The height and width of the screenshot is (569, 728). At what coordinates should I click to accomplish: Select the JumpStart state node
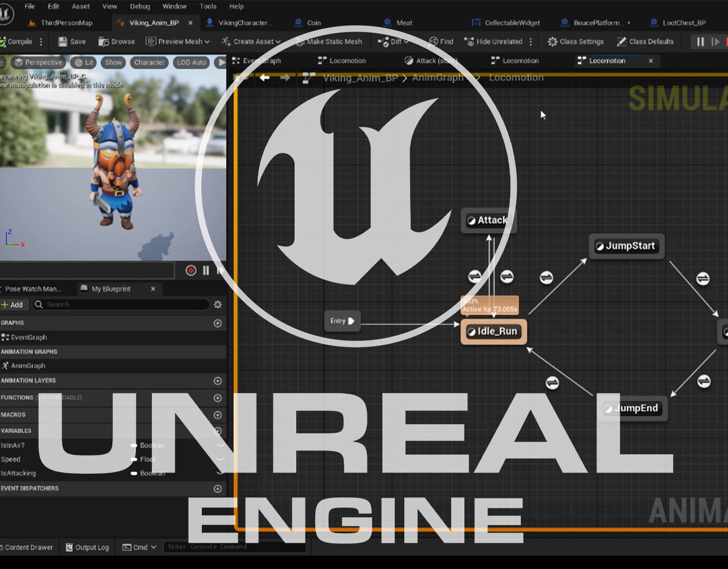(626, 246)
